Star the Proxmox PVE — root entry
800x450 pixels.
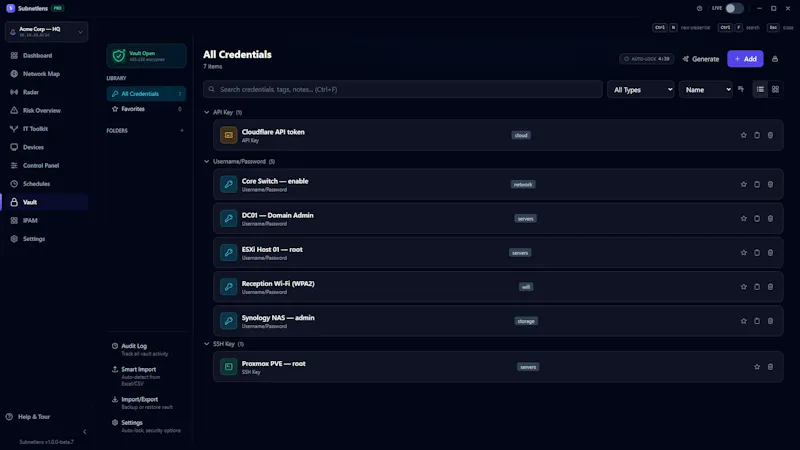point(757,367)
